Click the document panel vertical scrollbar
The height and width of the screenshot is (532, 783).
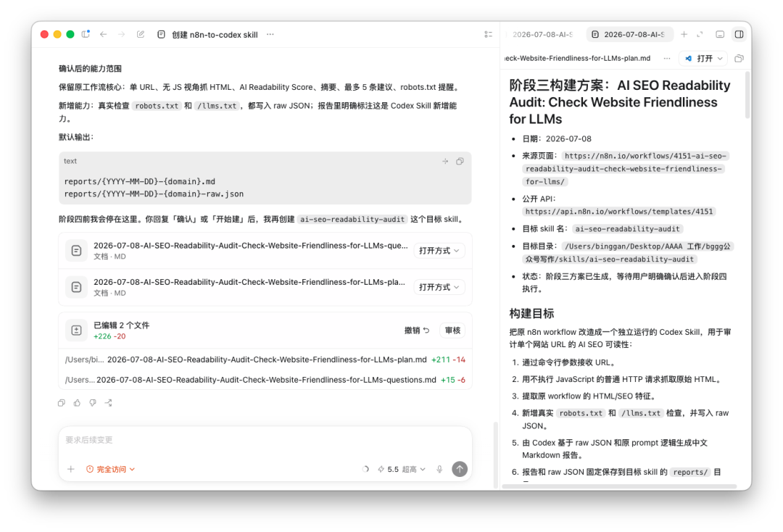tap(747, 95)
